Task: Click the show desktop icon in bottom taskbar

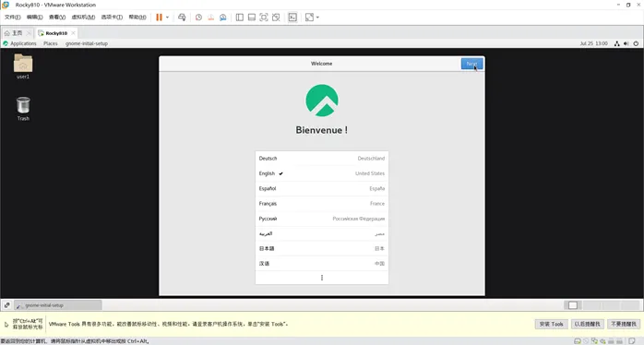Action: tap(7, 305)
